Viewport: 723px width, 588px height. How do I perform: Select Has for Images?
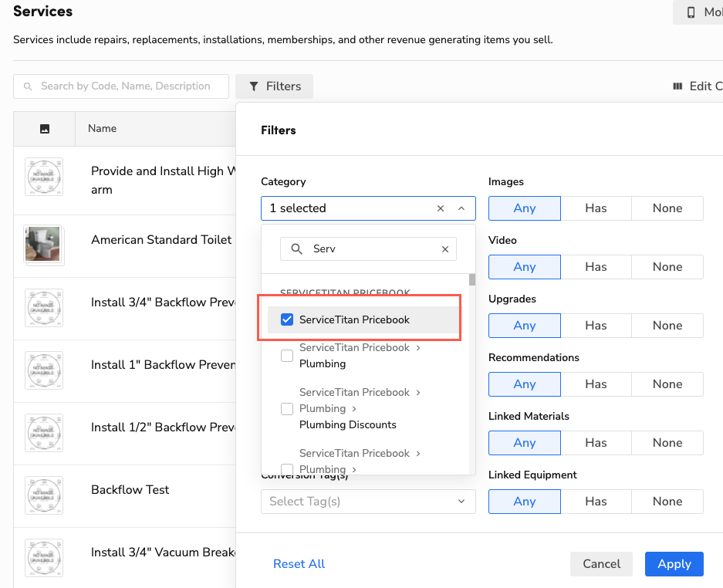(596, 208)
